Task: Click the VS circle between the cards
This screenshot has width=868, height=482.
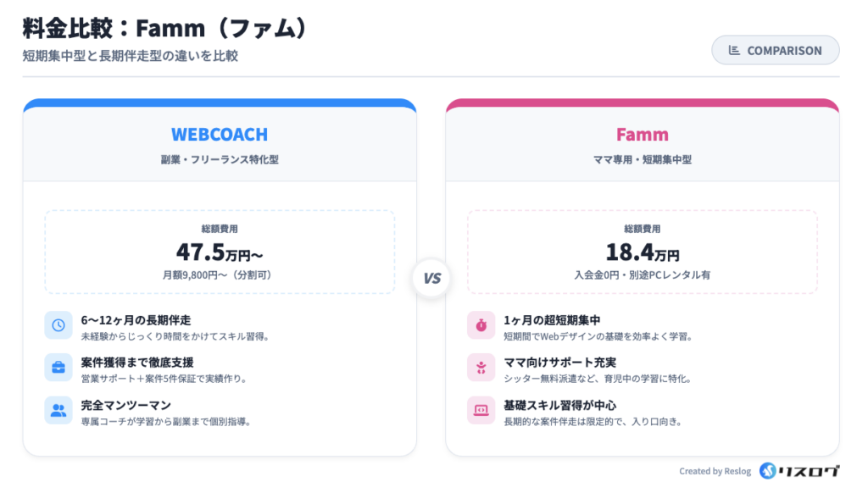Action: tap(431, 279)
